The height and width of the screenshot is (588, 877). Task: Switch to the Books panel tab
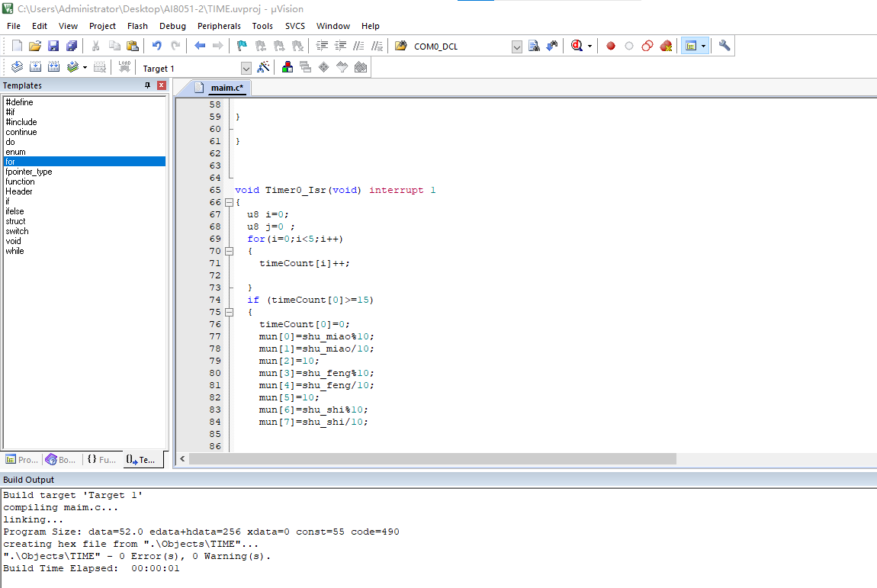tap(60, 459)
